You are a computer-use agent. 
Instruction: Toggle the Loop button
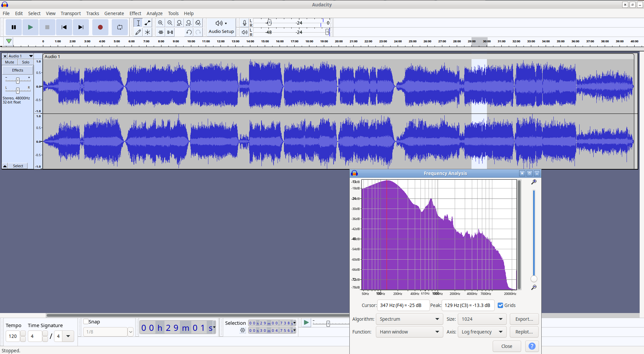pyautogui.click(x=120, y=27)
